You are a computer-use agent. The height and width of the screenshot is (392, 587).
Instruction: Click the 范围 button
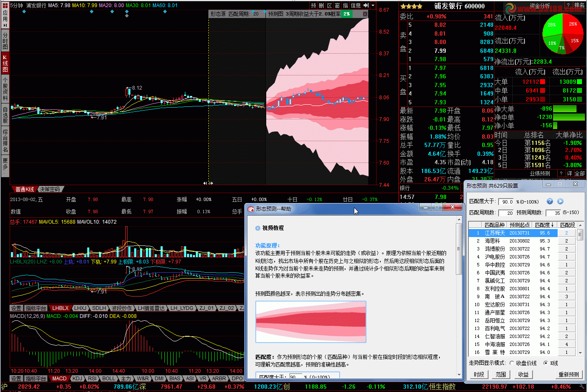pyautogui.click(x=501, y=374)
